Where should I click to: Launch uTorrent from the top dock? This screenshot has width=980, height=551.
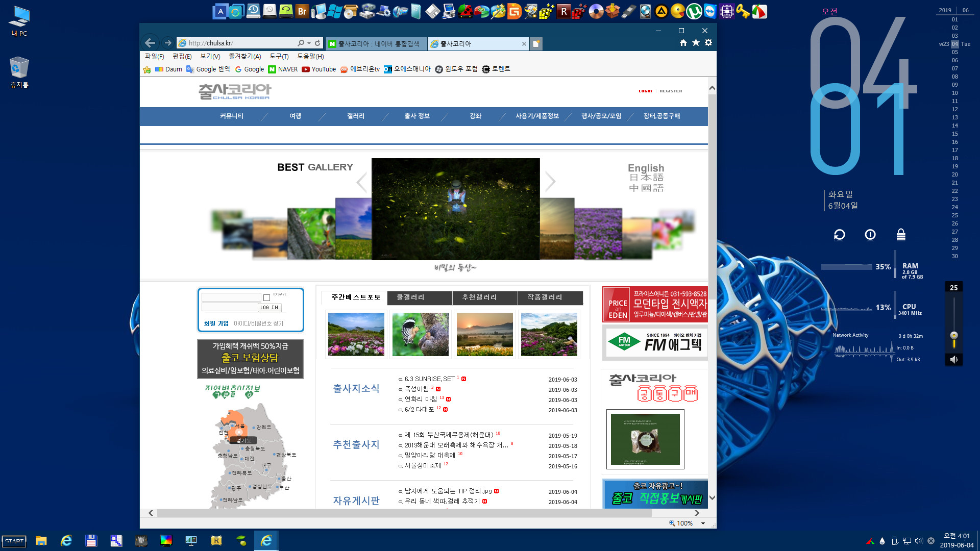(x=694, y=11)
